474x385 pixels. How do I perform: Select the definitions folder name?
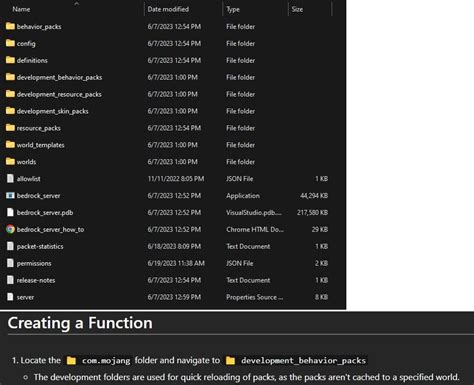coord(32,60)
